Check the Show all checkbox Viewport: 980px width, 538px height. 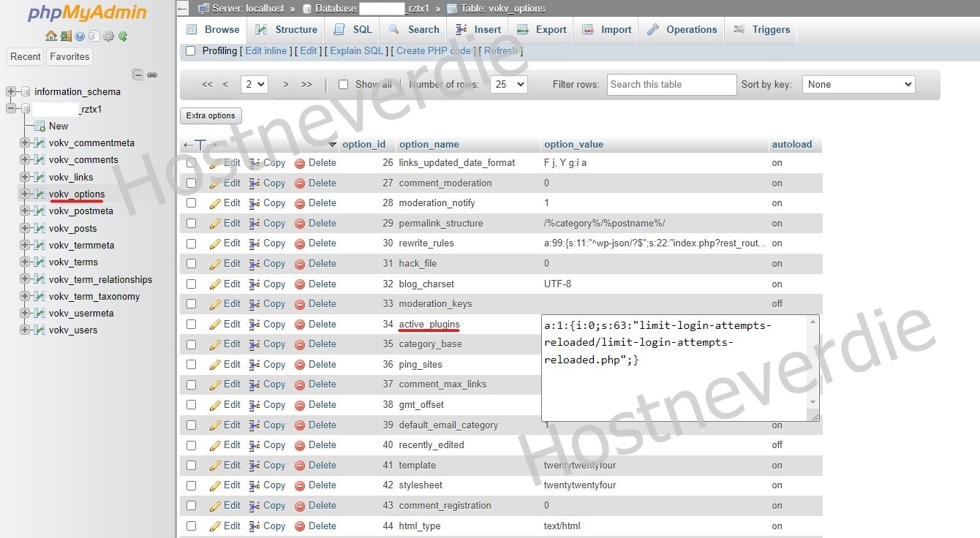pos(343,85)
